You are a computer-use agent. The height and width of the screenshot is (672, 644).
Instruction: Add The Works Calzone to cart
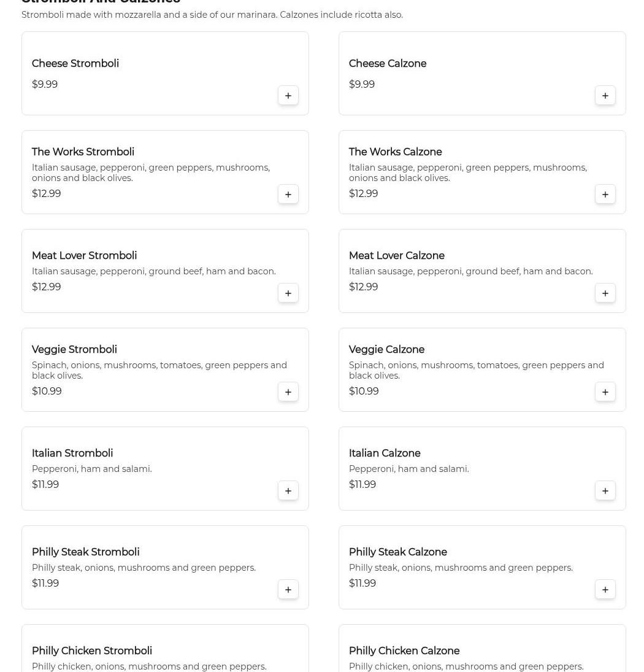(605, 195)
